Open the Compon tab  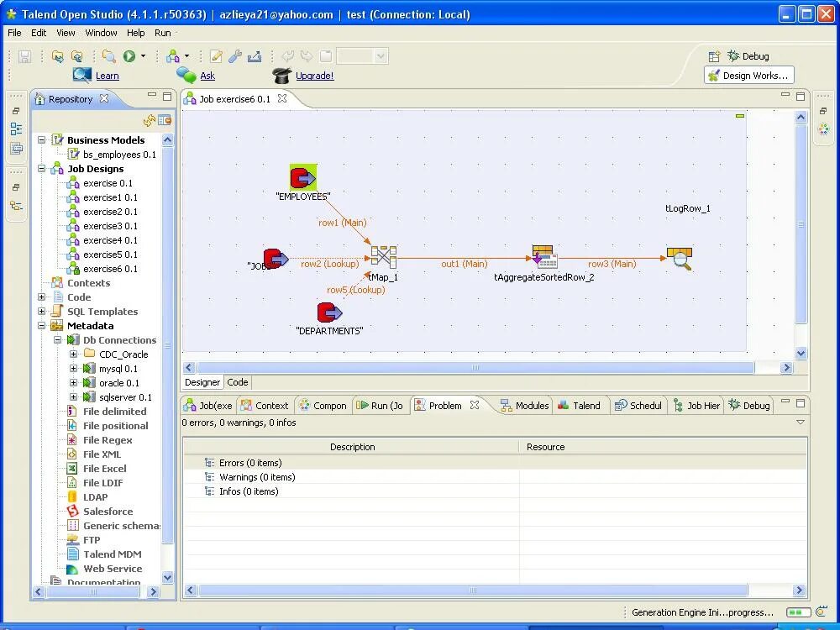[x=323, y=406]
